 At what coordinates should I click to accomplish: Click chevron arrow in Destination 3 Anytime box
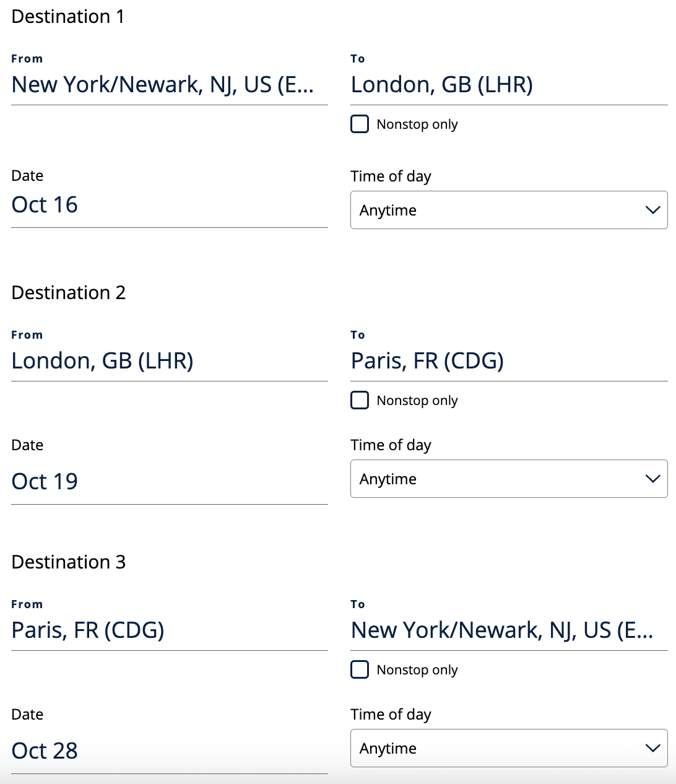(x=652, y=748)
